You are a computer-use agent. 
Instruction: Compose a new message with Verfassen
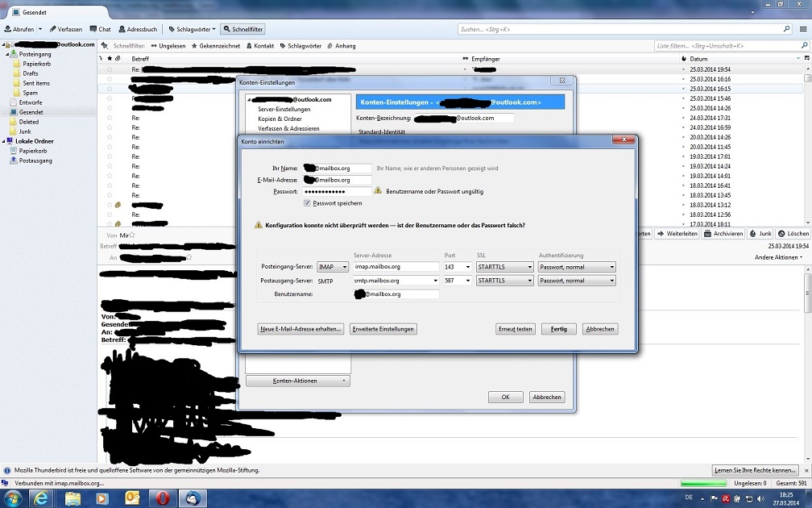click(x=66, y=29)
